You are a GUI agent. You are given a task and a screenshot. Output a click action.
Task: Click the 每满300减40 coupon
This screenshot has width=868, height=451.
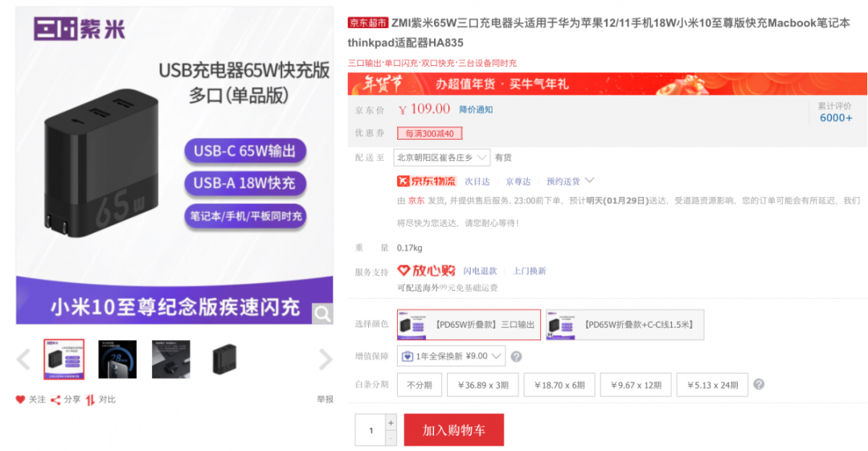coord(429,133)
